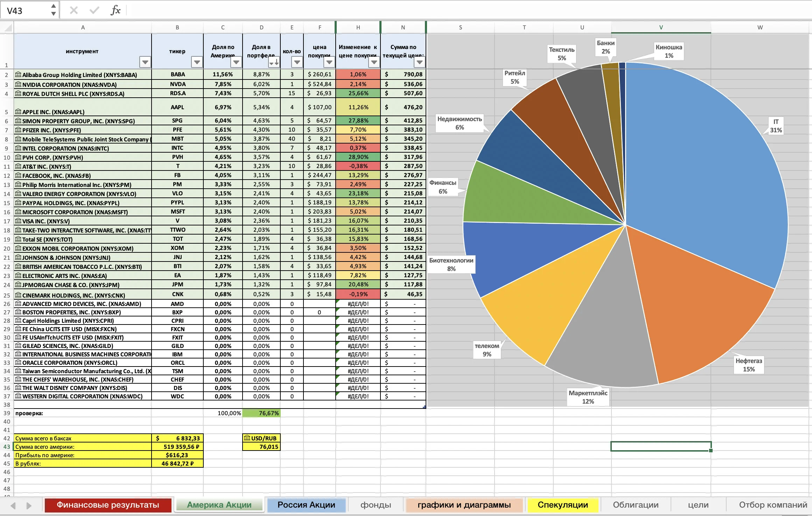Click the stock icon beside APPLE INC.
Viewport: 812px width, 516px height.
[x=18, y=111]
